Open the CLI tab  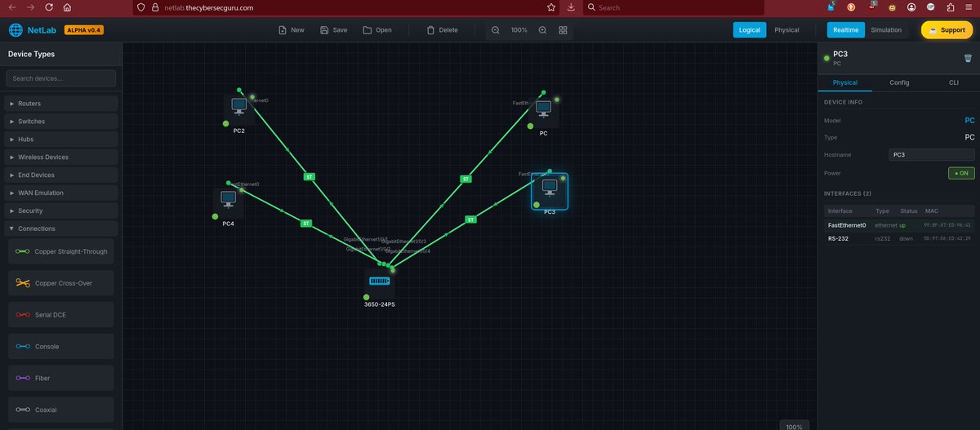tap(953, 82)
